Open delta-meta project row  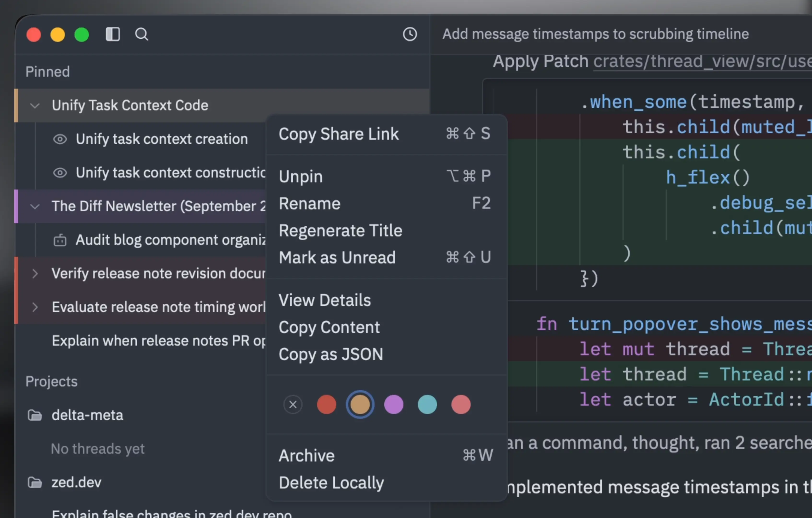click(x=141, y=415)
